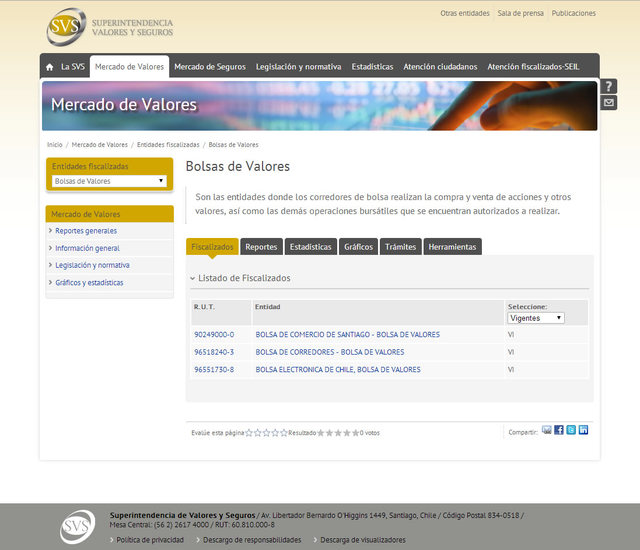Open RUT 96551730-8 link
This screenshot has width=640, height=550.
pyautogui.click(x=214, y=370)
